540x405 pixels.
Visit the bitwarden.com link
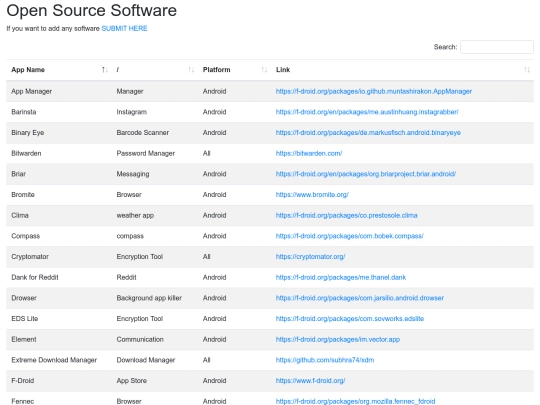[x=309, y=153]
